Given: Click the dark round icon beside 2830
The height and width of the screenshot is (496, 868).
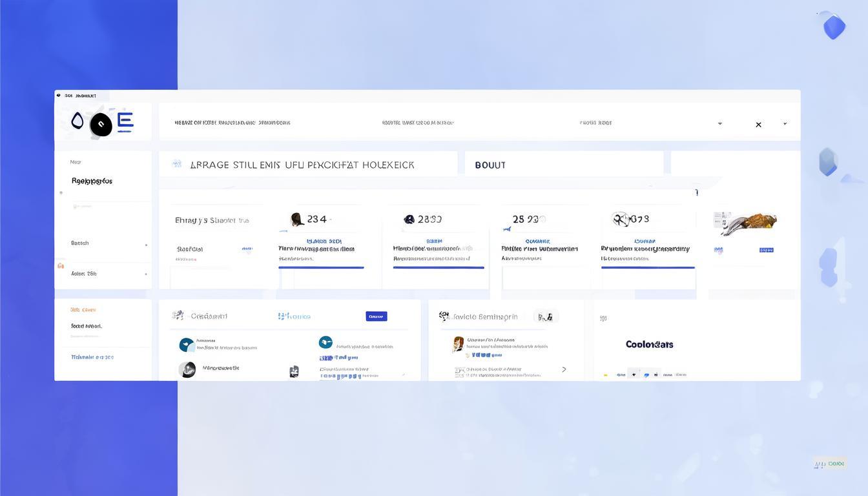Looking at the screenshot, I should click(409, 220).
